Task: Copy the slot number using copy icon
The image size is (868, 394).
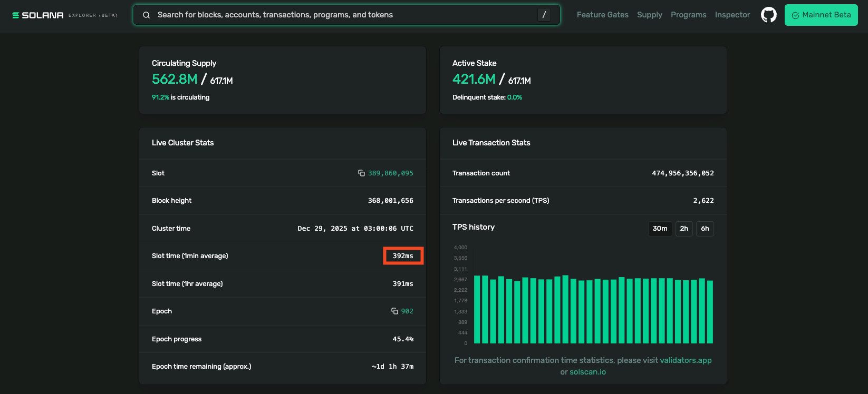Action: click(361, 173)
